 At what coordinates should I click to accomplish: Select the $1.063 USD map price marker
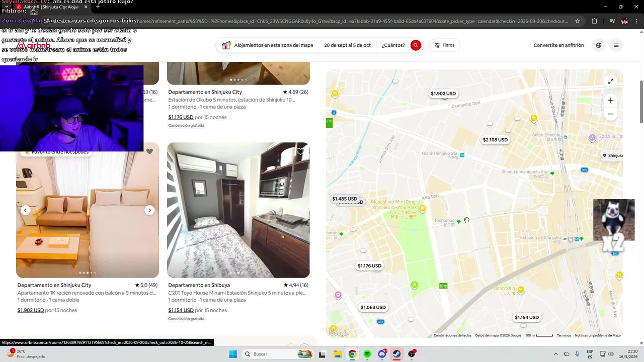pyautogui.click(x=373, y=308)
